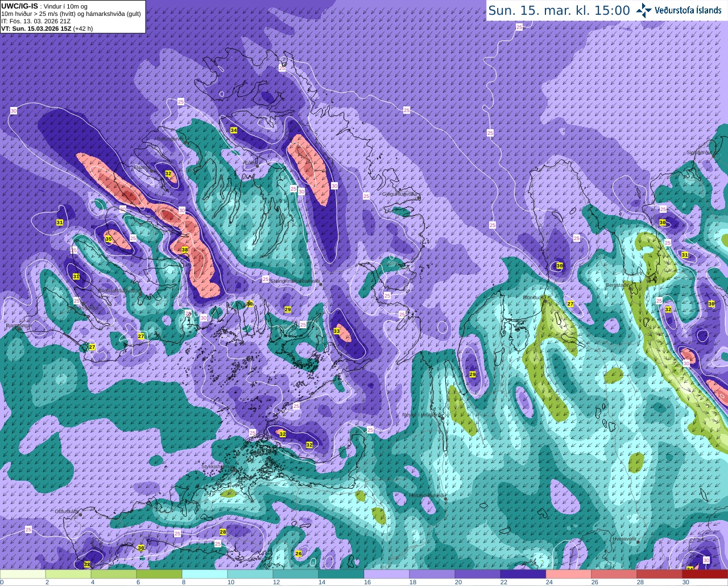Pick the 26–28 m/s salmon legend swatch
Image resolution: width=728 pixels, height=586 pixels.
pos(614,574)
